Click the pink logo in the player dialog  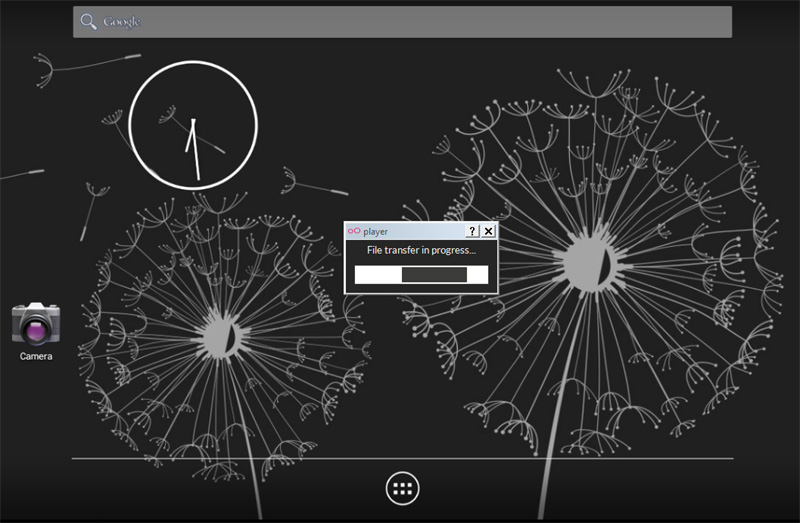click(353, 231)
